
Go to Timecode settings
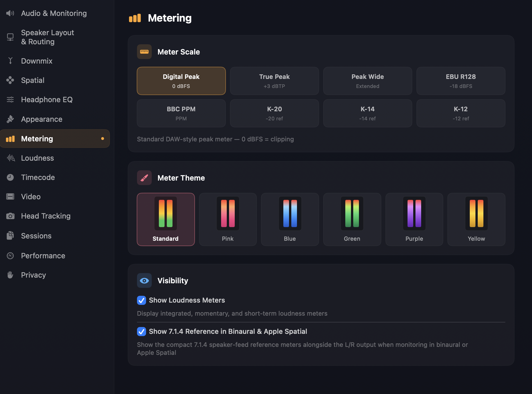click(x=55, y=177)
